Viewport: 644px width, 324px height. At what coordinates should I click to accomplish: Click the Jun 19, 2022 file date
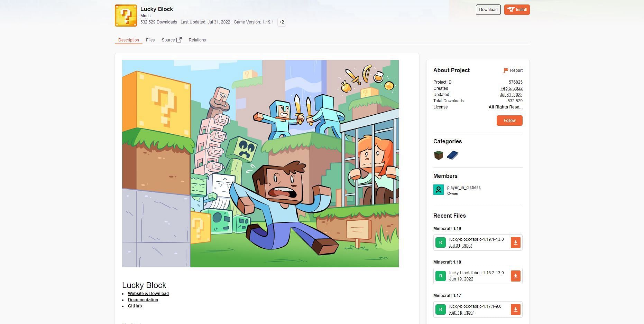(461, 279)
